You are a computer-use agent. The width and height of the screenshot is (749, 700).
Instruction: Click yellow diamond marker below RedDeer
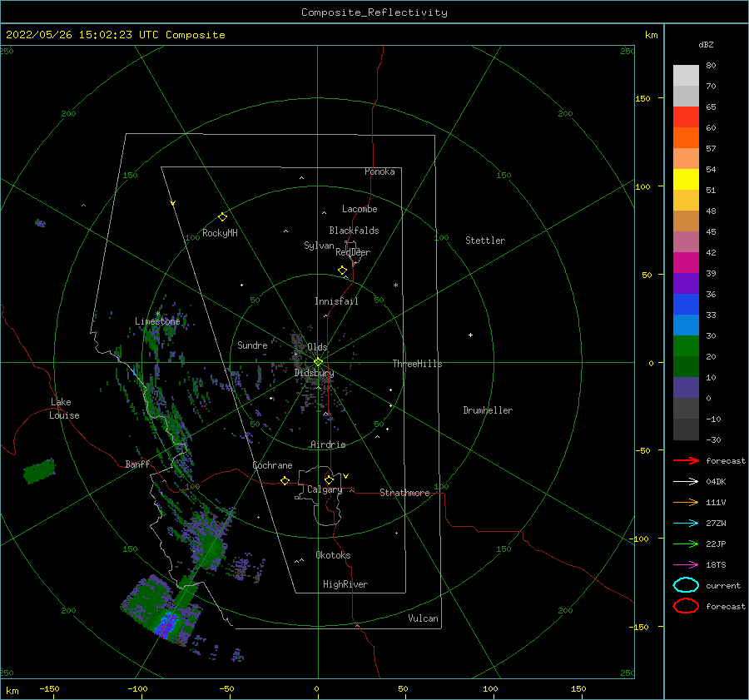click(x=343, y=271)
